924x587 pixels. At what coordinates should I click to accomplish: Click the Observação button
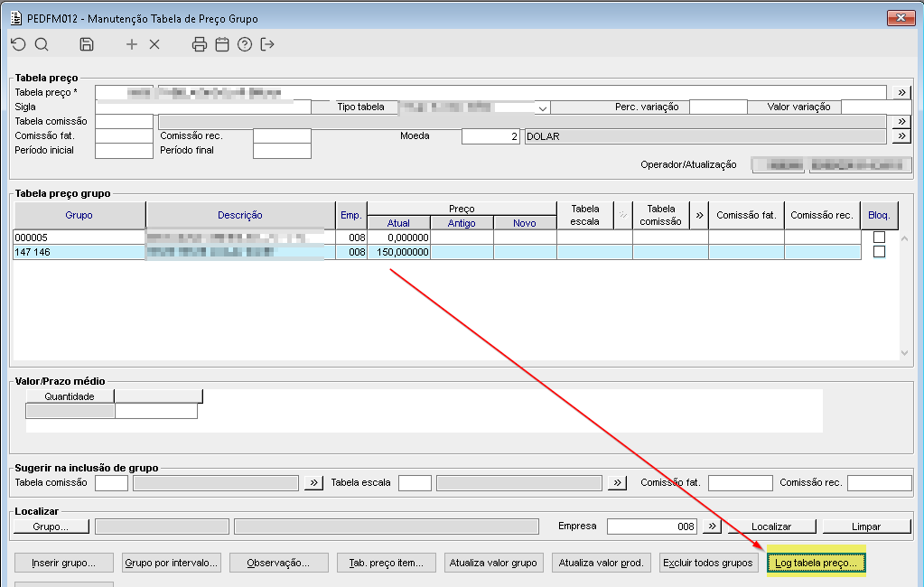(x=278, y=563)
